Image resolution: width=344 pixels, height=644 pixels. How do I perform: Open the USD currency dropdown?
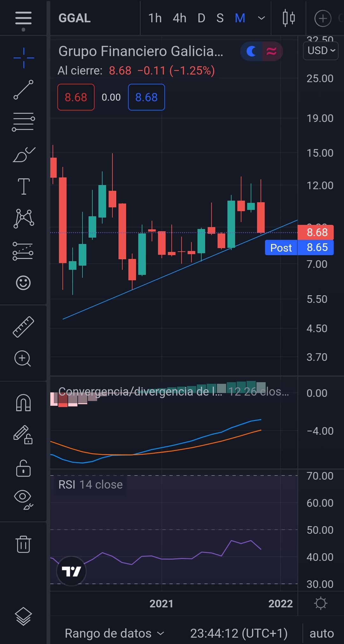(x=321, y=50)
